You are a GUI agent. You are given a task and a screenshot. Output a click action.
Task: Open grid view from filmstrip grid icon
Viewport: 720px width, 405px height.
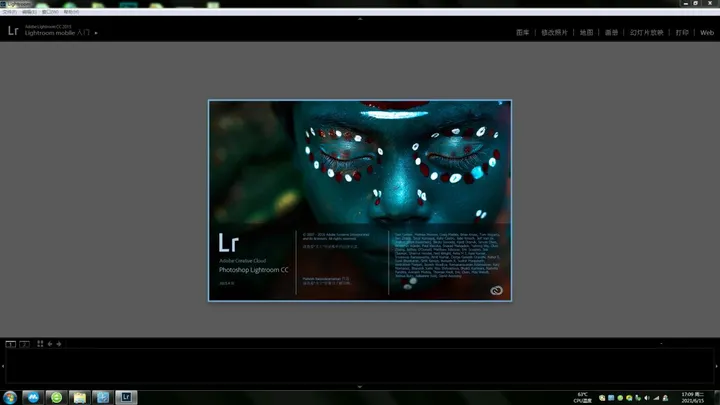coord(40,343)
